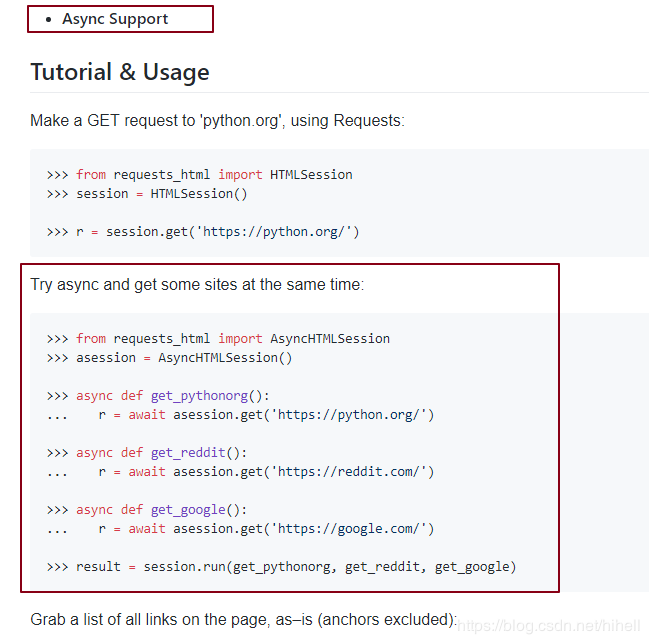Click the session.get python.org code line
649x644 pixels.
tap(203, 232)
